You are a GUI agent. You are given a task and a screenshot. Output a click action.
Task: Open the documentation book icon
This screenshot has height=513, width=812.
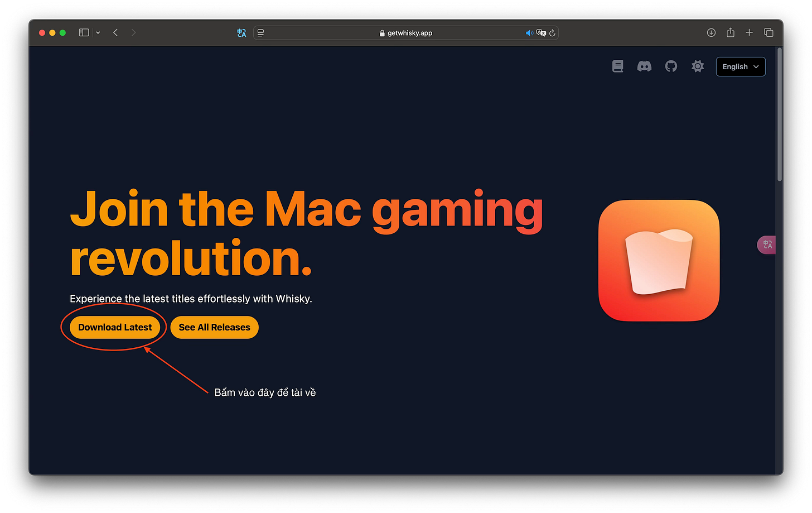point(617,66)
